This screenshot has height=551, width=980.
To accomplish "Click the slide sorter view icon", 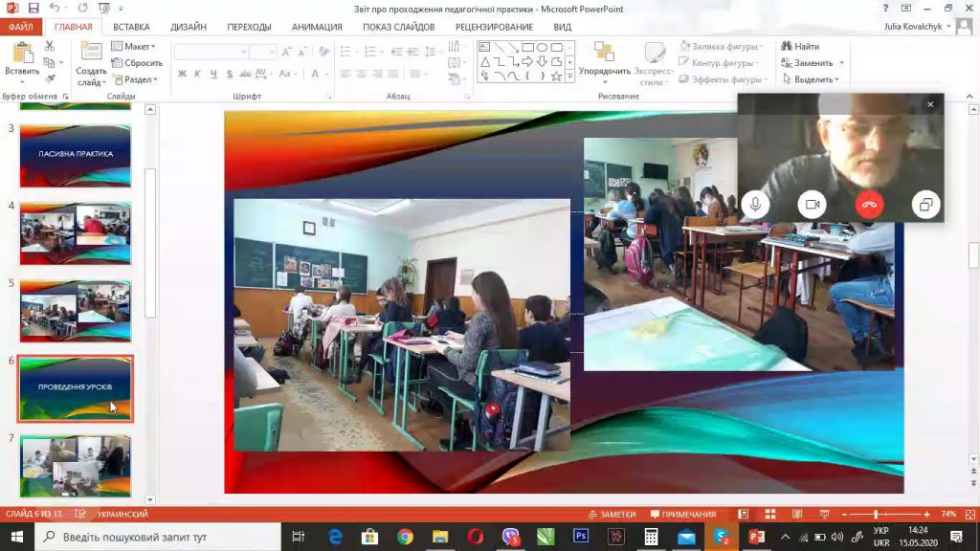I will [x=770, y=514].
